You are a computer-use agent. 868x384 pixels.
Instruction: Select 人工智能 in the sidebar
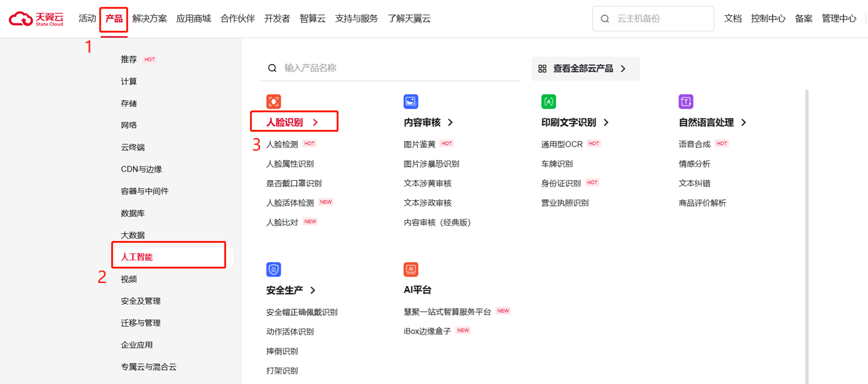coord(137,257)
